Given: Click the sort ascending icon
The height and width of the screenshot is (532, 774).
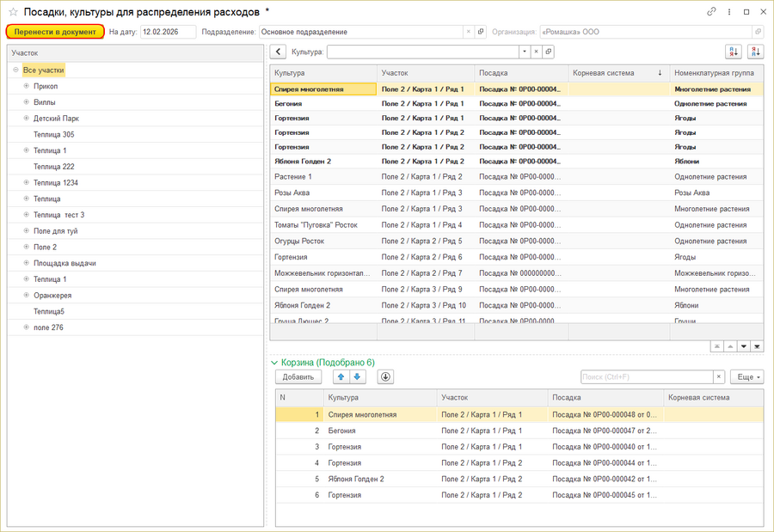Looking at the screenshot, I should click(733, 52).
